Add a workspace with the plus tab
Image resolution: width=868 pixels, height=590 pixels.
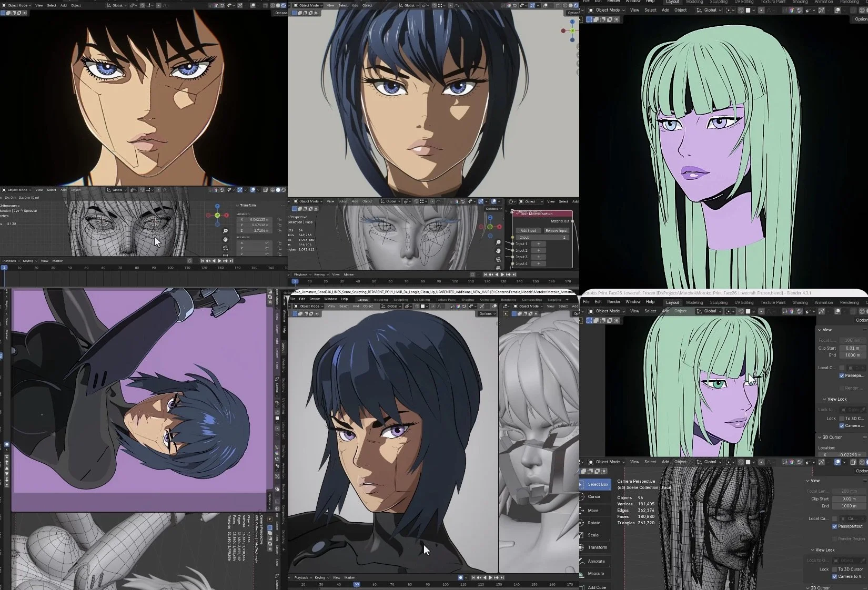point(567,300)
